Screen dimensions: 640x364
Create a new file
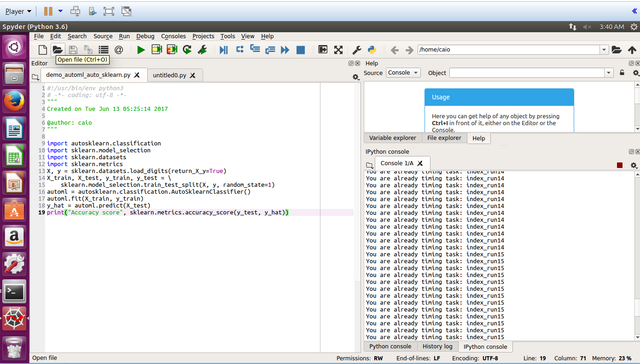[42, 49]
